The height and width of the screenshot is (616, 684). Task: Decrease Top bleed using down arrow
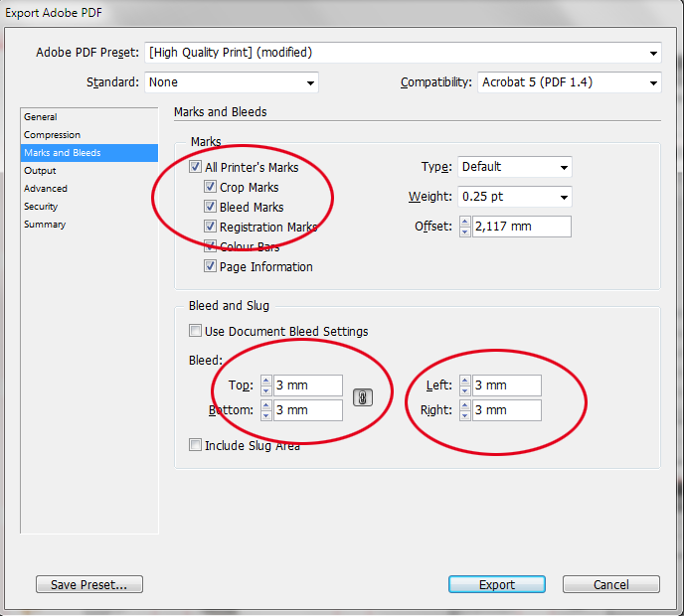click(x=266, y=390)
